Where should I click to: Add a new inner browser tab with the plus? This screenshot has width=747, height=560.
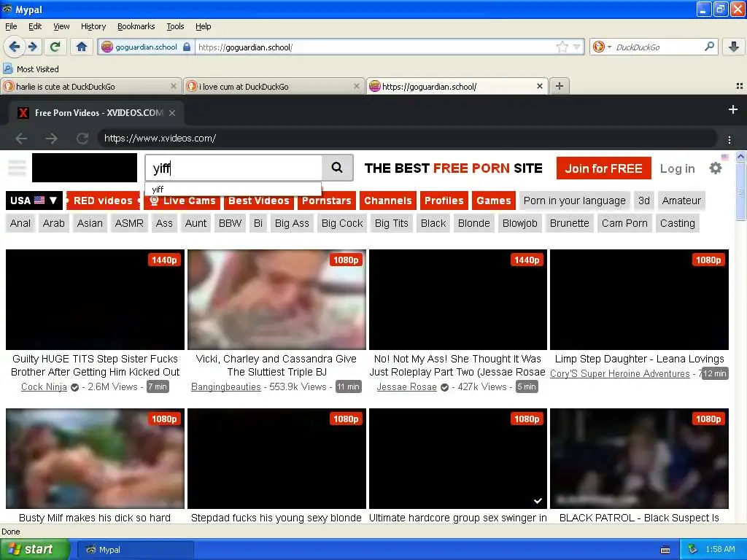pos(732,109)
